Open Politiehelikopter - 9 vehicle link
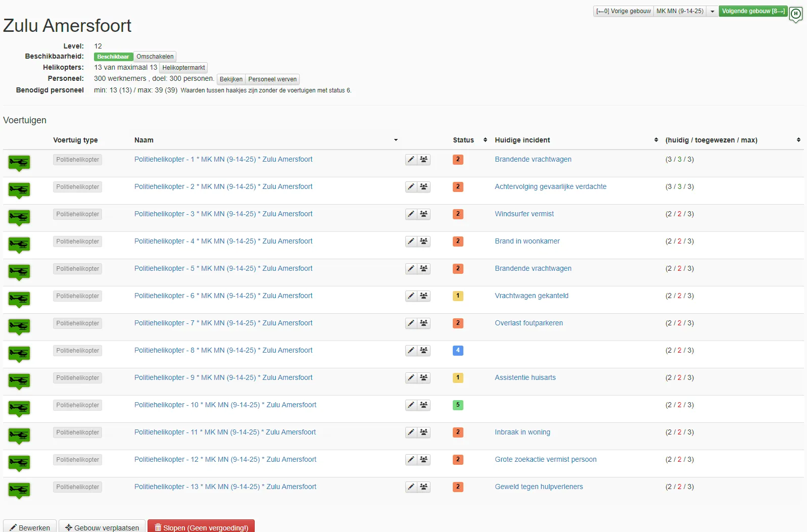Viewport: 807px width, 532px height. (223, 377)
